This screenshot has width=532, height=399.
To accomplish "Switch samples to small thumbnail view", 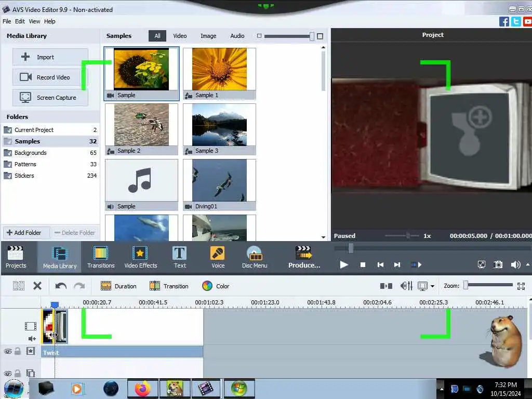I will [x=259, y=36].
